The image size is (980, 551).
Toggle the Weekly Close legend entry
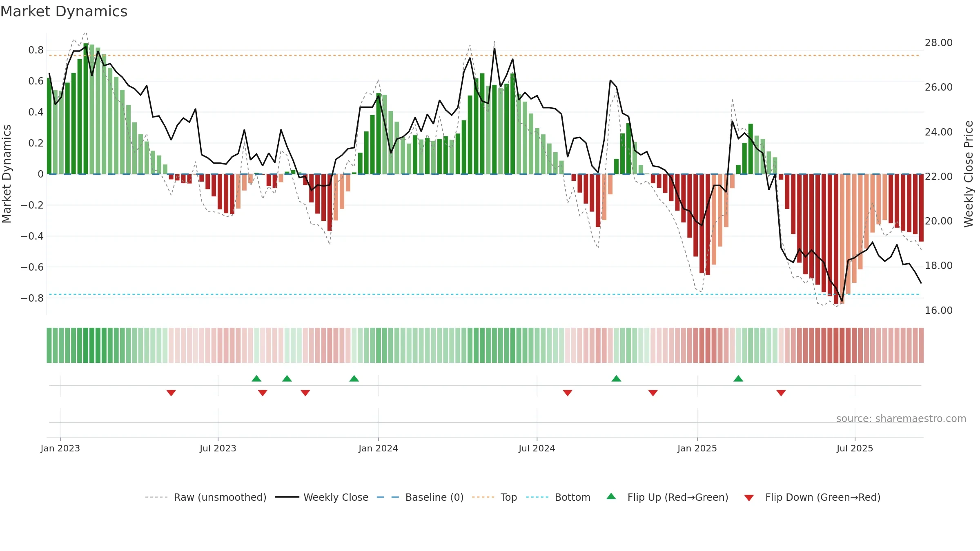point(322,497)
